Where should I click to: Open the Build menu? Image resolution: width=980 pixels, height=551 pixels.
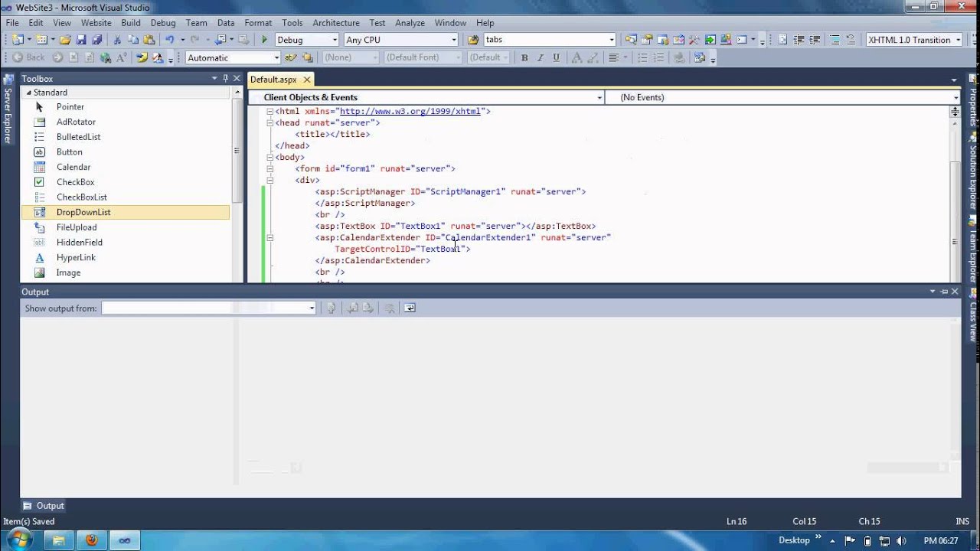click(131, 23)
